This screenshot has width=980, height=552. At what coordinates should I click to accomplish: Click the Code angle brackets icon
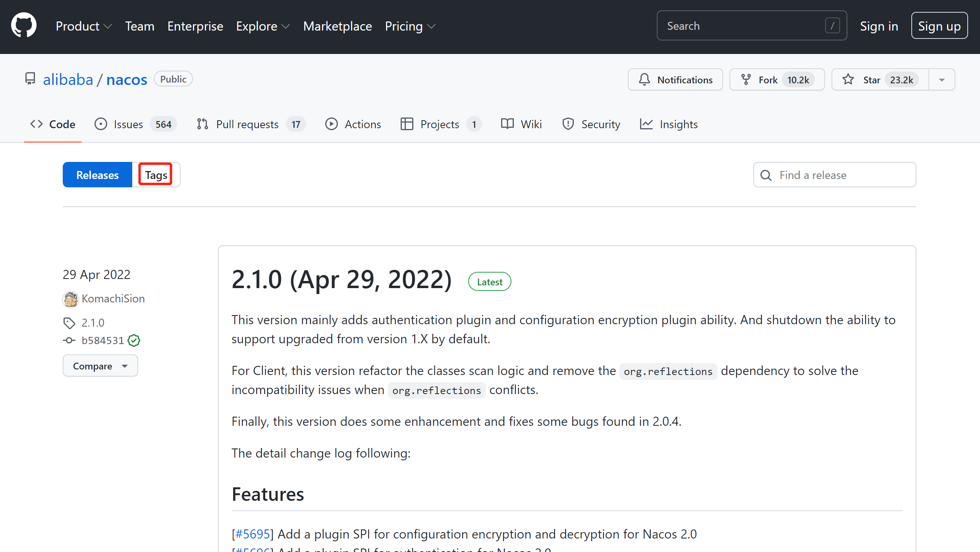pos(37,124)
